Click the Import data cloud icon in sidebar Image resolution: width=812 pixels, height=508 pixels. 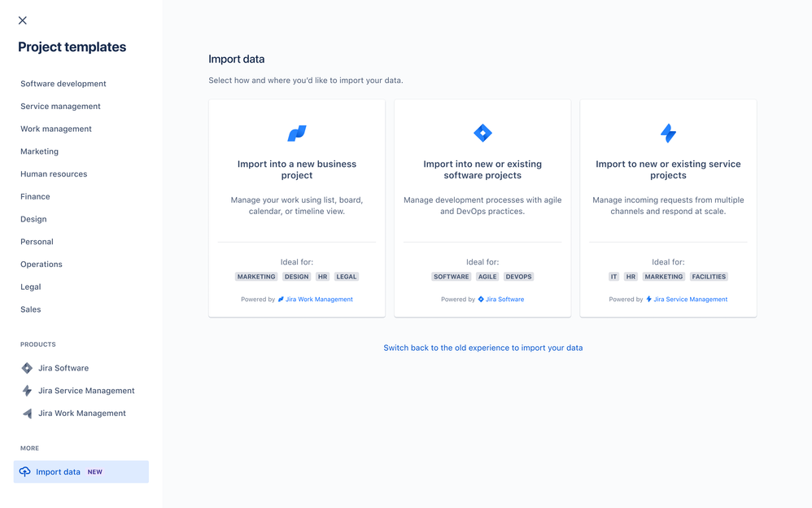(25, 471)
